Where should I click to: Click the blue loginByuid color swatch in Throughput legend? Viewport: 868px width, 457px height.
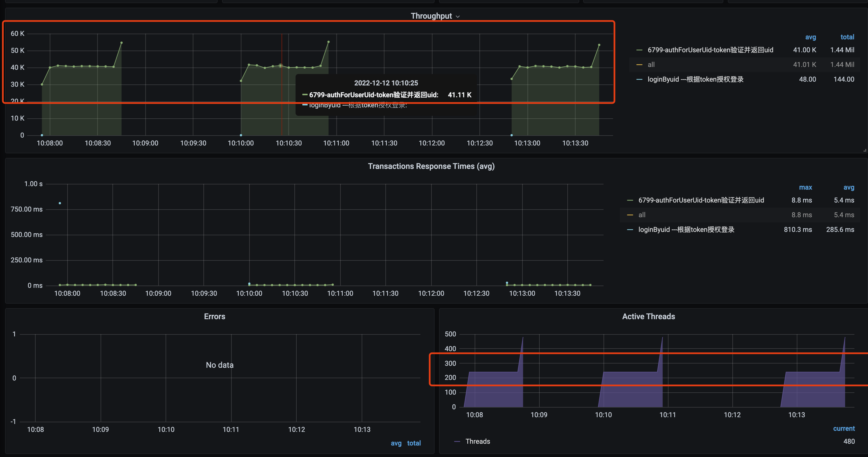(639, 79)
